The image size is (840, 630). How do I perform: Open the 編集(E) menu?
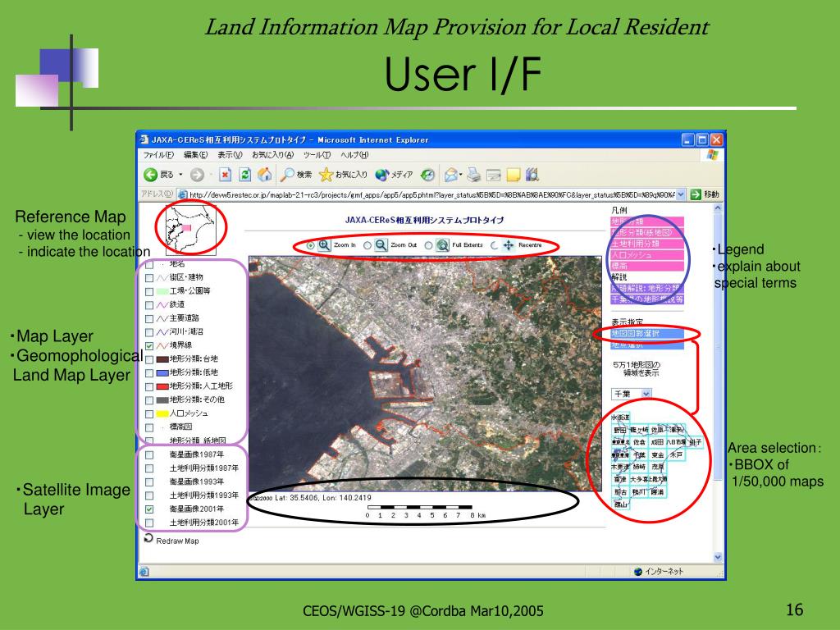[x=195, y=155]
